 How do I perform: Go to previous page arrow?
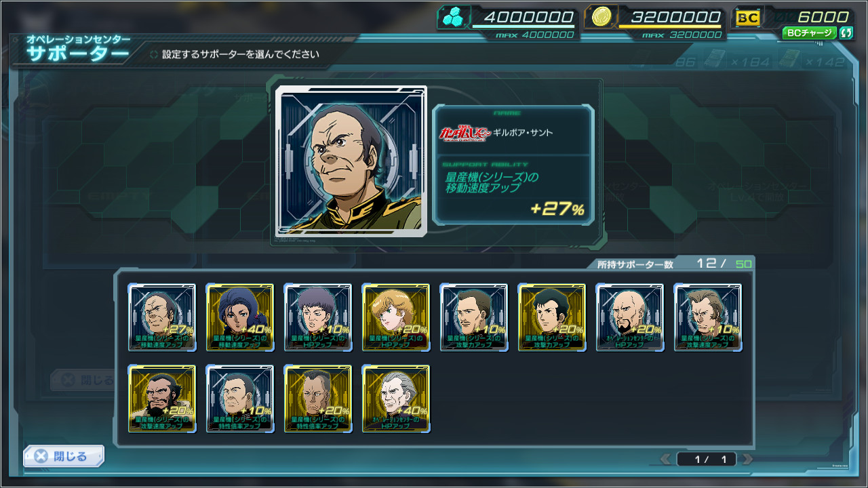pyautogui.click(x=666, y=460)
